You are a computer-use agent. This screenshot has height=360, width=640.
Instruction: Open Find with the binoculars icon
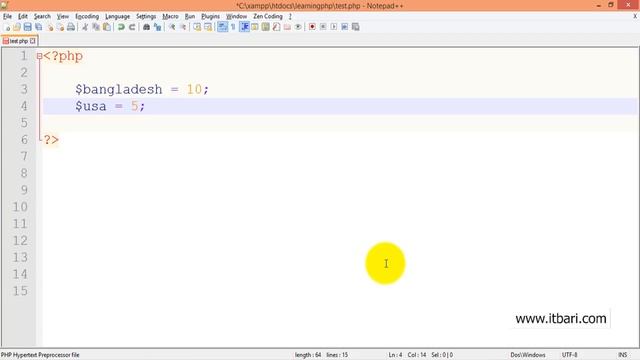(x=146, y=27)
